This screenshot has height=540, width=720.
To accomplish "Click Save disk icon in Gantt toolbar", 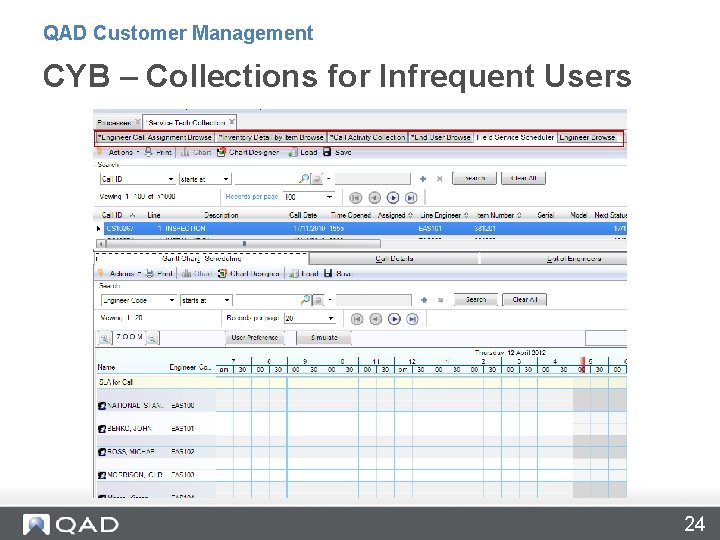I will [x=328, y=273].
